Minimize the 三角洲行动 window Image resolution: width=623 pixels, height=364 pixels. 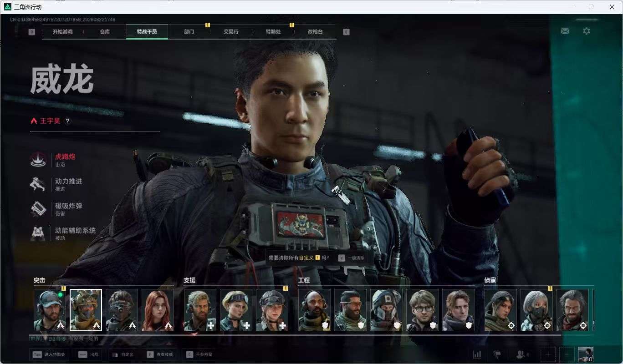pos(571,7)
